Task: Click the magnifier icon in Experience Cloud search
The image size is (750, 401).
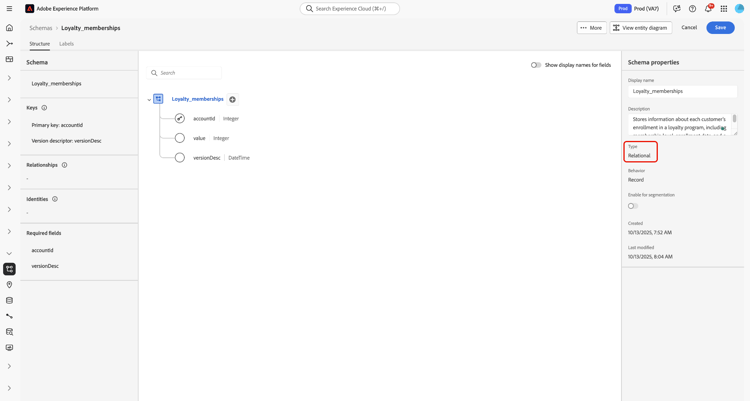Action: click(x=309, y=9)
